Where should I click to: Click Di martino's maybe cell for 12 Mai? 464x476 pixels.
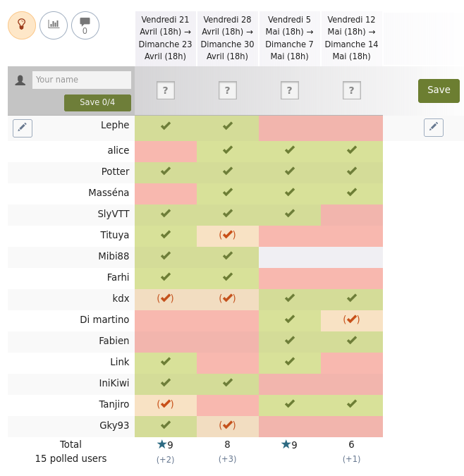pyautogui.click(x=352, y=321)
